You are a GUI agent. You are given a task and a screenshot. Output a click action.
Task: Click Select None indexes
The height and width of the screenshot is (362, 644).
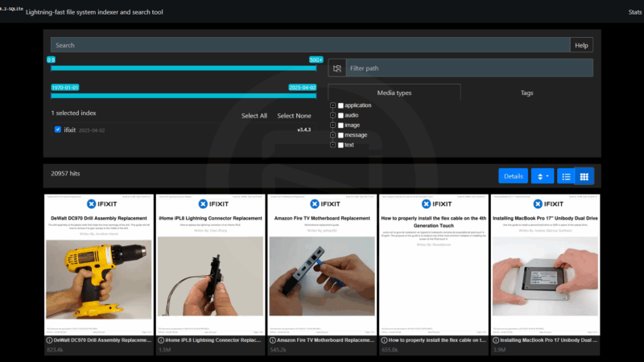[294, 116]
